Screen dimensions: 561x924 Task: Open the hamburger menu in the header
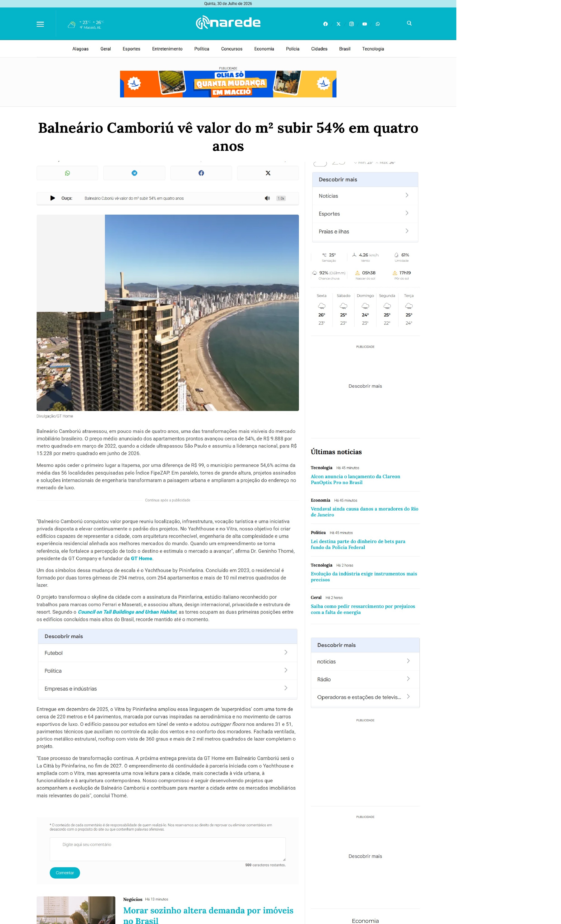40,24
